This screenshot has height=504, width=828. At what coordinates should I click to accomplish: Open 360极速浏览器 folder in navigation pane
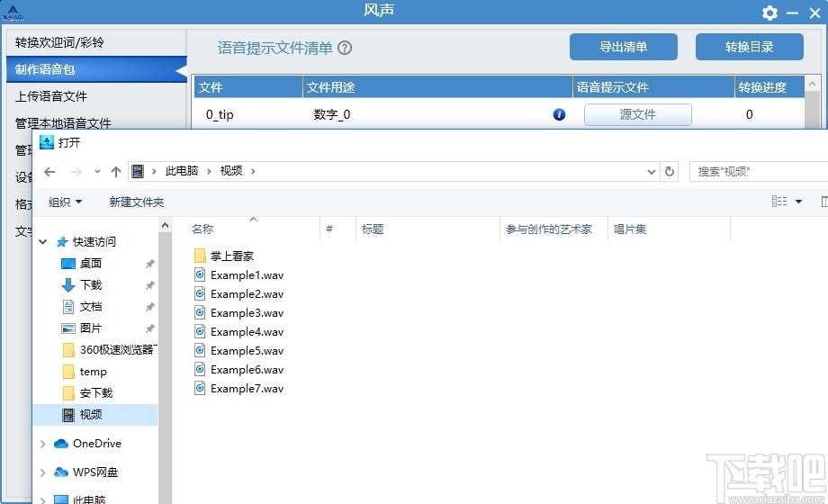coord(109,350)
